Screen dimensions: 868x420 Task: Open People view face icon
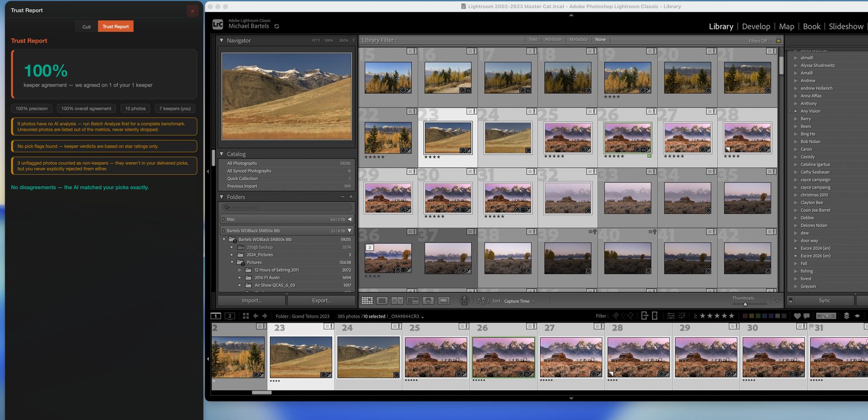[428, 300]
